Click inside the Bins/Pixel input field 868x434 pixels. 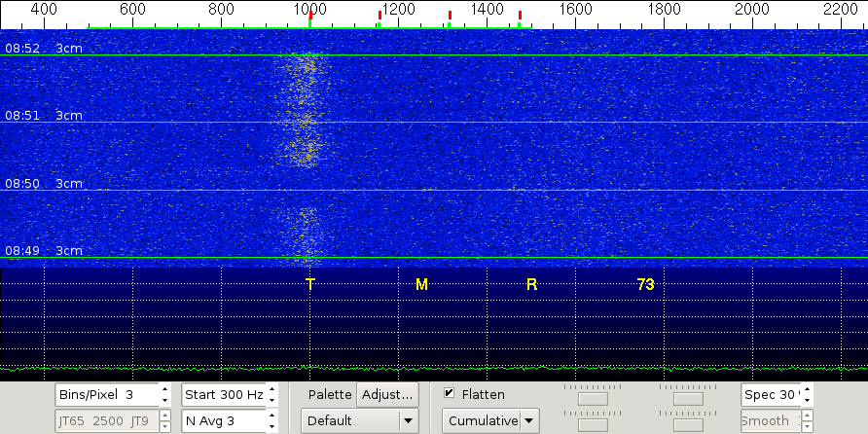point(105,394)
